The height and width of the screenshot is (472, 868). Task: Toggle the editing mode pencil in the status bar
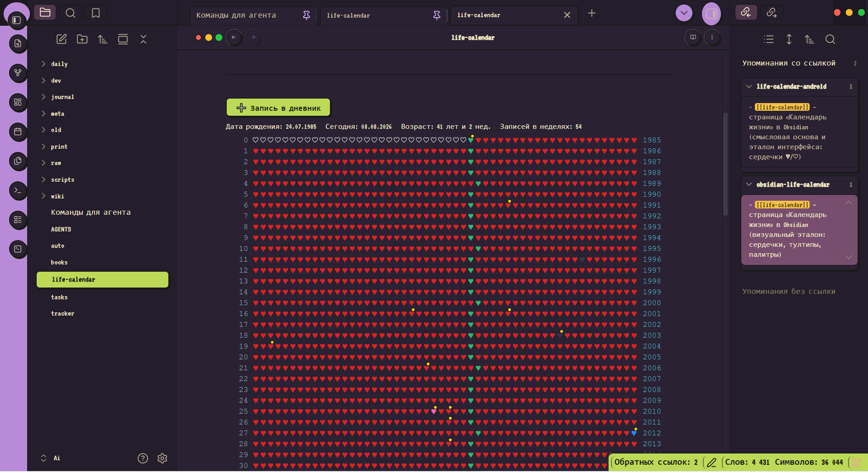pyautogui.click(x=711, y=462)
